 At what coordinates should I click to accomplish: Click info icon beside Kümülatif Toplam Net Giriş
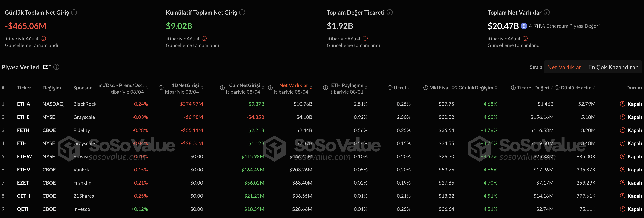242,12
